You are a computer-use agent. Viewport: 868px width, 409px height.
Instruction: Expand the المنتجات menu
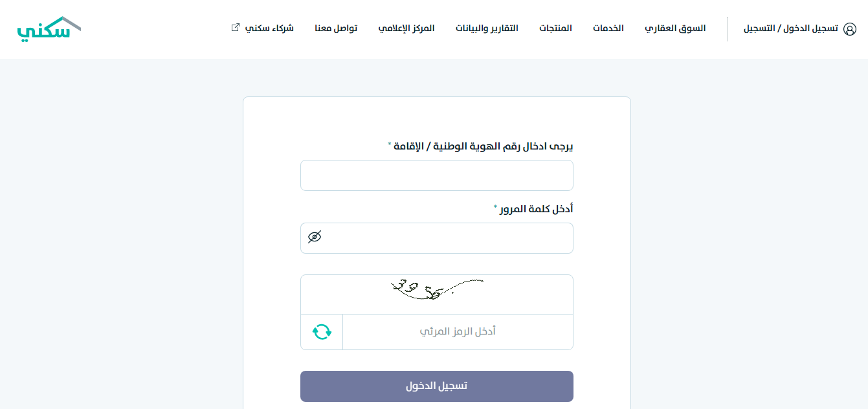pyautogui.click(x=555, y=28)
